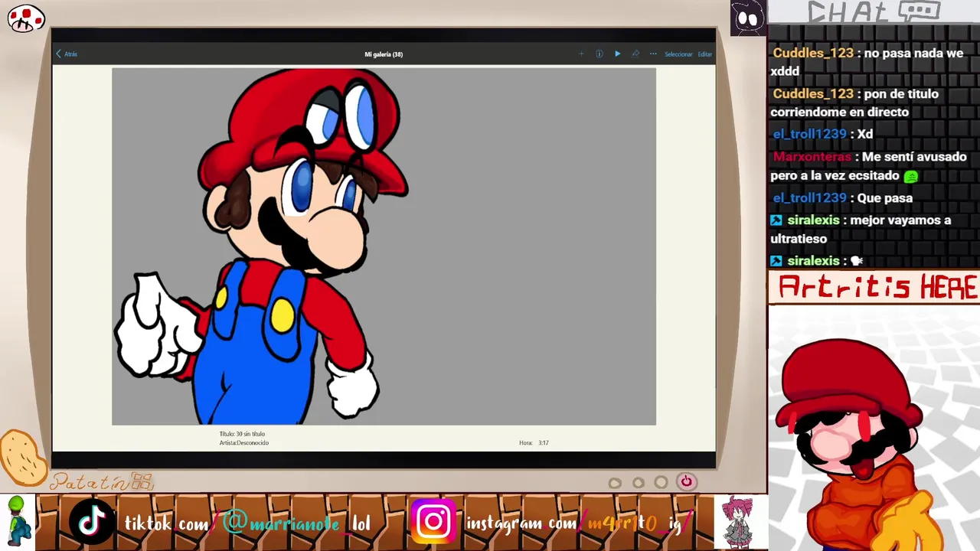Open artwork info circle icon

click(599, 54)
